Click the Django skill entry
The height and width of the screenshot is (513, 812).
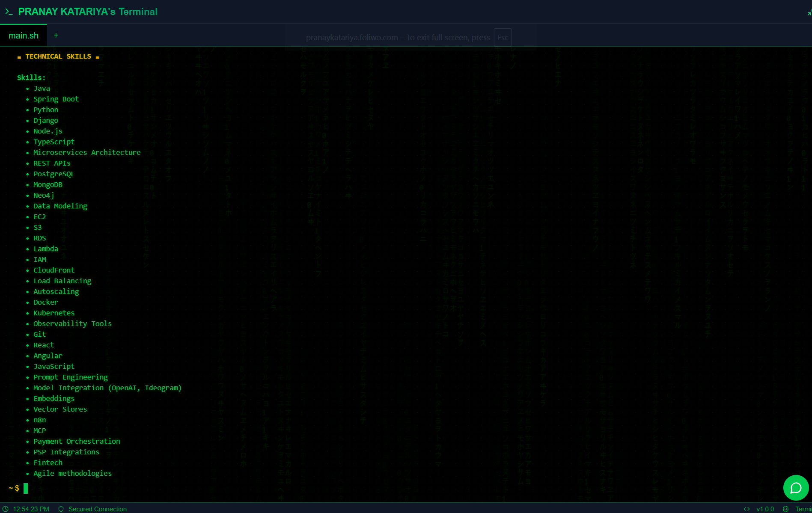pyautogui.click(x=46, y=120)
